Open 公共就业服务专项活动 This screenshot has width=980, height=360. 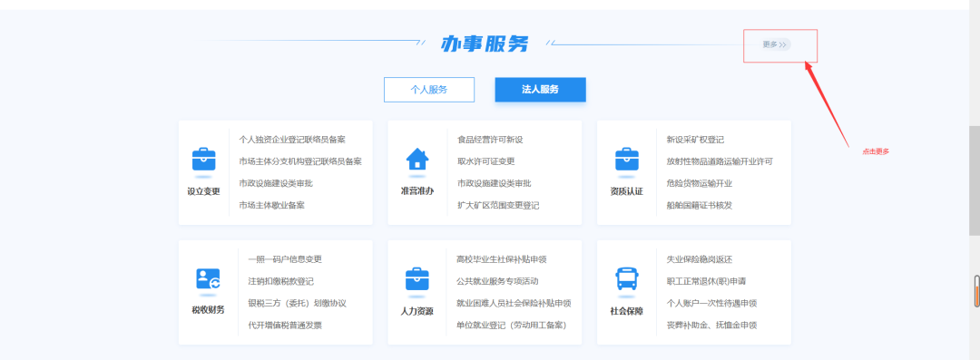click(497, 281)
